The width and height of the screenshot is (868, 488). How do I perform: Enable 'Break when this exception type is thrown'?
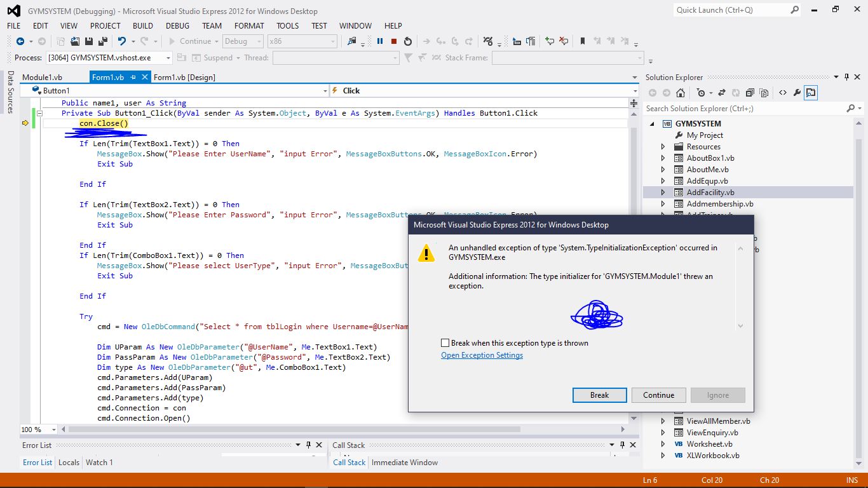click(x=445, y=343)
